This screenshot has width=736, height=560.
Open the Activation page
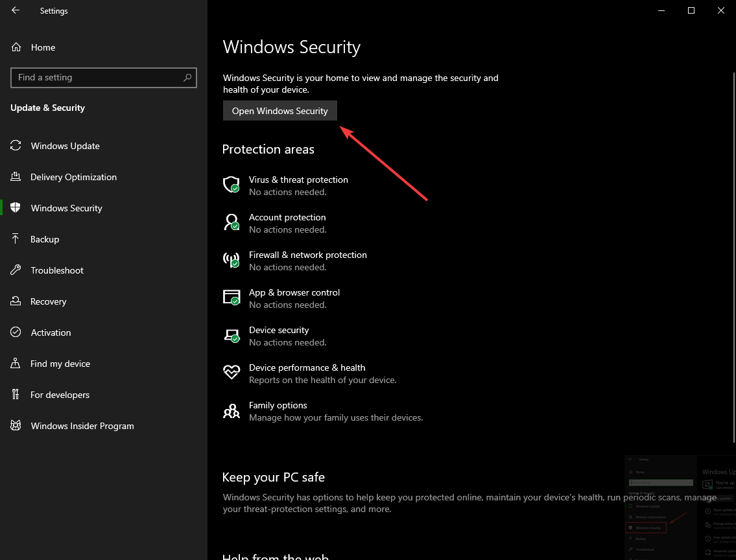(51, 332)
